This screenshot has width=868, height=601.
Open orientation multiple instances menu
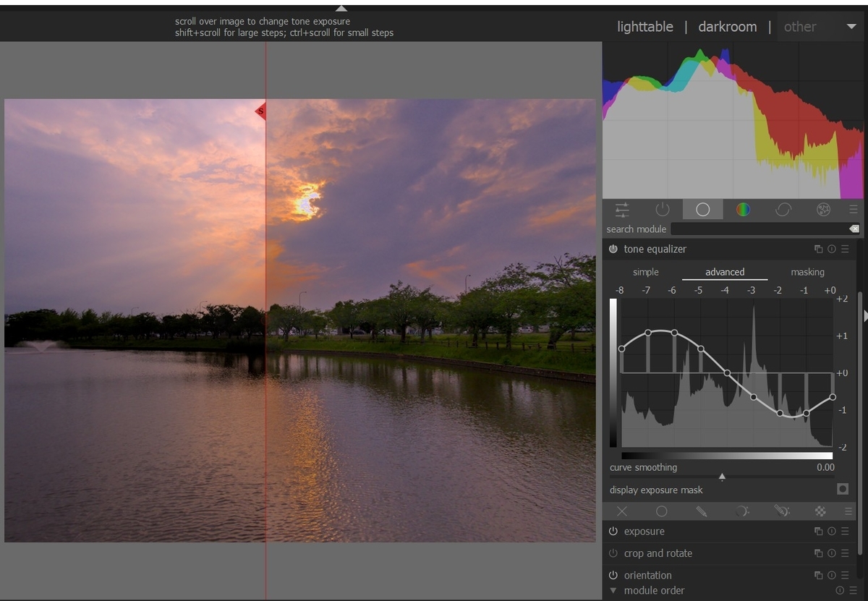pyautogui.click(x=818, y=576)
